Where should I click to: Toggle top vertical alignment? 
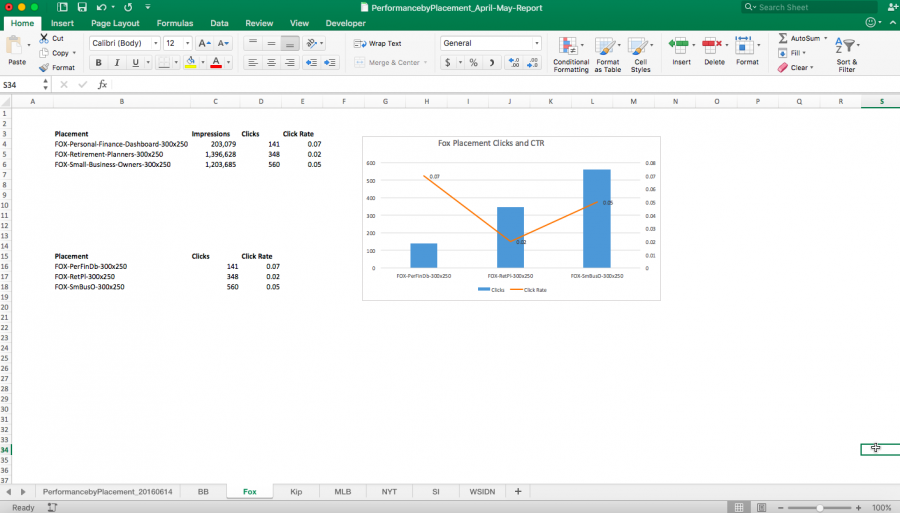pyautogui.click(x=253, y=43)
